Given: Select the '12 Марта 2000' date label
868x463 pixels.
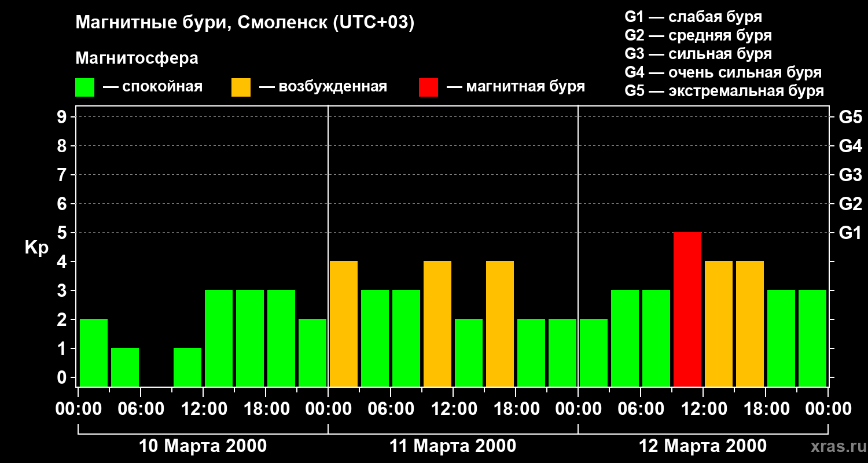Looking at the screenshot, I should click(x=703, y=446).
